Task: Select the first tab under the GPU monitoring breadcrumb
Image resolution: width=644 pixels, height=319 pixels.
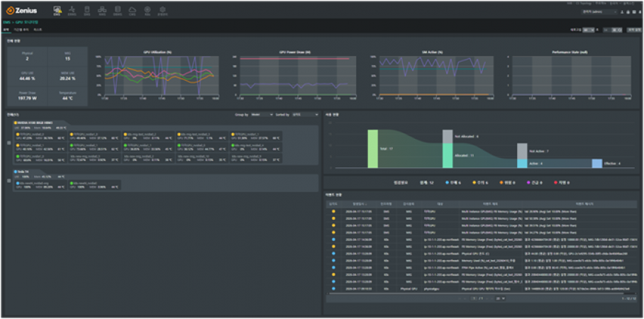Action: pos(6,30)
